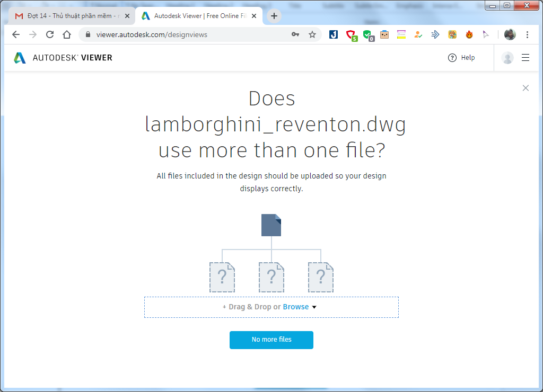543x392 pixels.
Task: Open the red shield extension with badge 5
Action: pyautogui.click(x=351, y=35)
